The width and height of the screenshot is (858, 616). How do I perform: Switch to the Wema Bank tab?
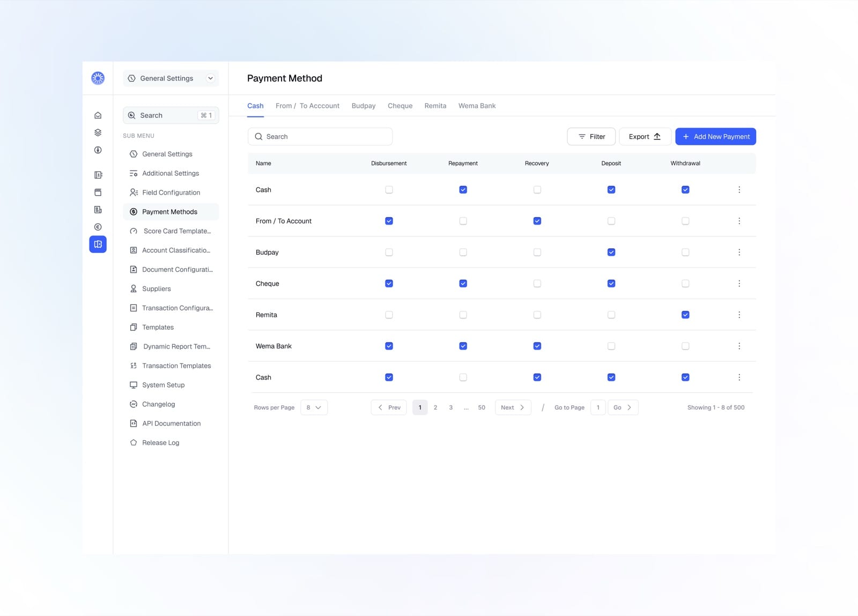[477, 106]
